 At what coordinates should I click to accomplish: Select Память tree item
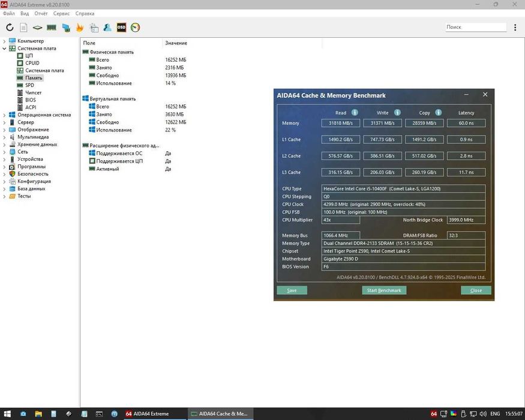tap(34, 78)
